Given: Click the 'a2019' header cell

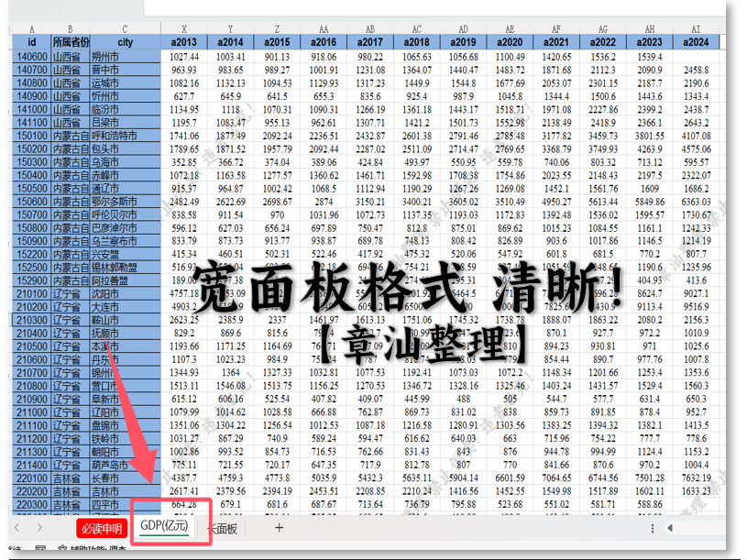Looking at the screenshot, I should [x=464, y=42].
